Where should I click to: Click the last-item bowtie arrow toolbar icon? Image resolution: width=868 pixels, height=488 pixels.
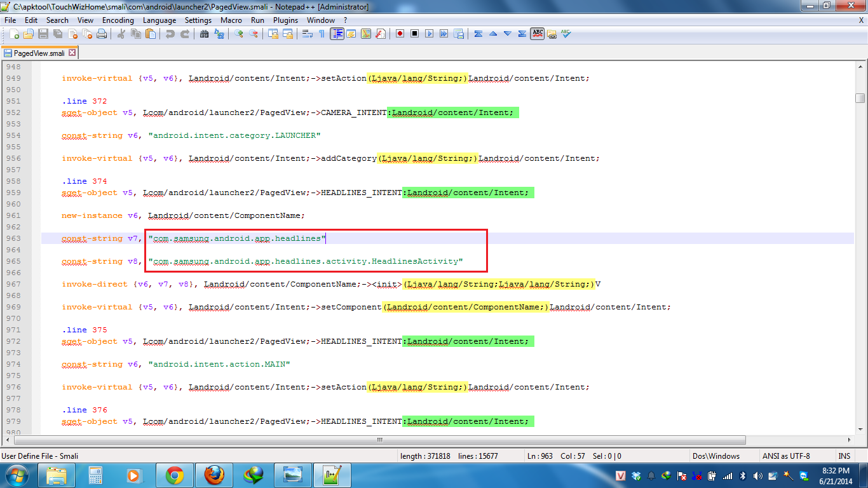click(x=522, y=34)
